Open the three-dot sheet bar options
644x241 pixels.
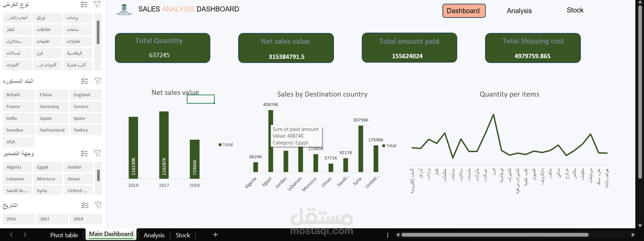388,235
